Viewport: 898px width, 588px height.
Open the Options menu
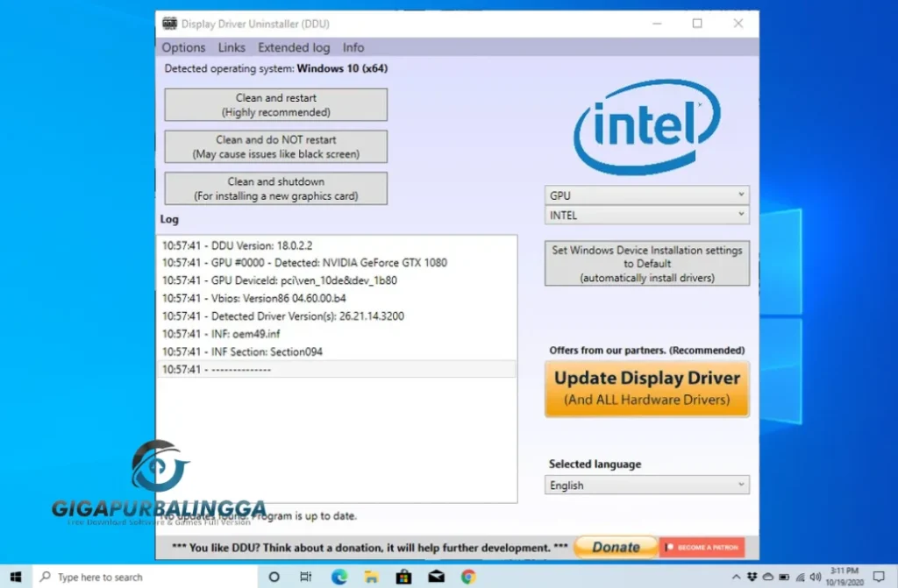pyautogui.click(x=182, y=47)
